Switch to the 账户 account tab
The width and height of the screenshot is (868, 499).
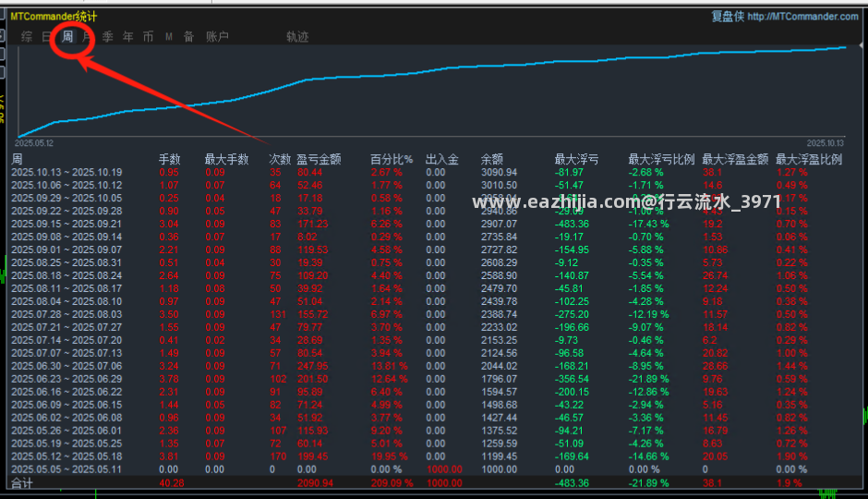[x=217, y=37]
